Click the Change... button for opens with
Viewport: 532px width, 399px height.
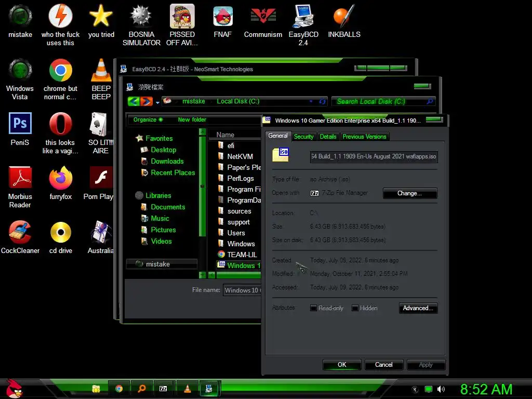coord(410,193)
